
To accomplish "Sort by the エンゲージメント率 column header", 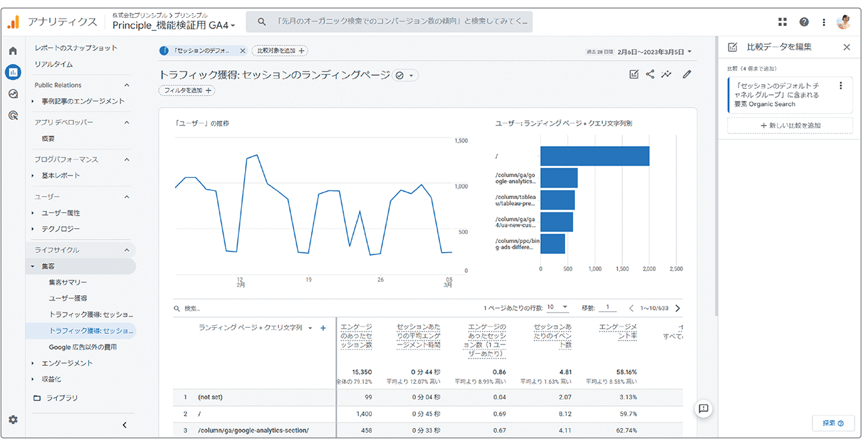I will (617, 332).
